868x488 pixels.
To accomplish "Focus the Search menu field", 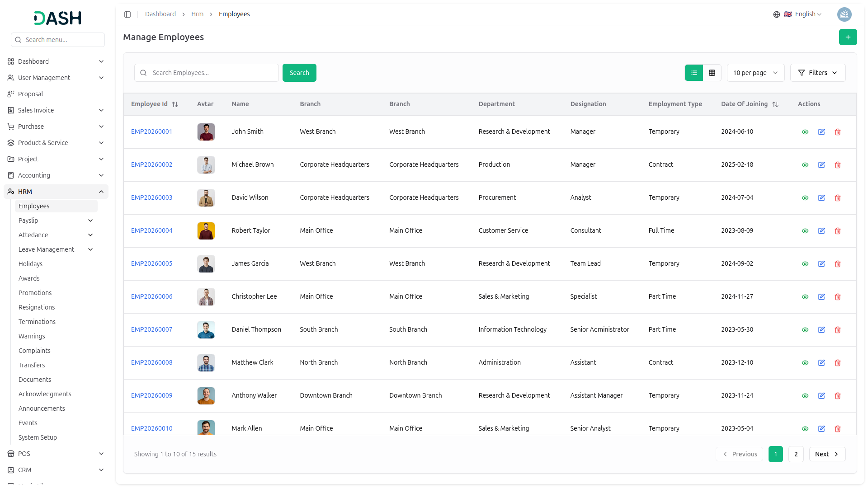I will coord(58,40).
